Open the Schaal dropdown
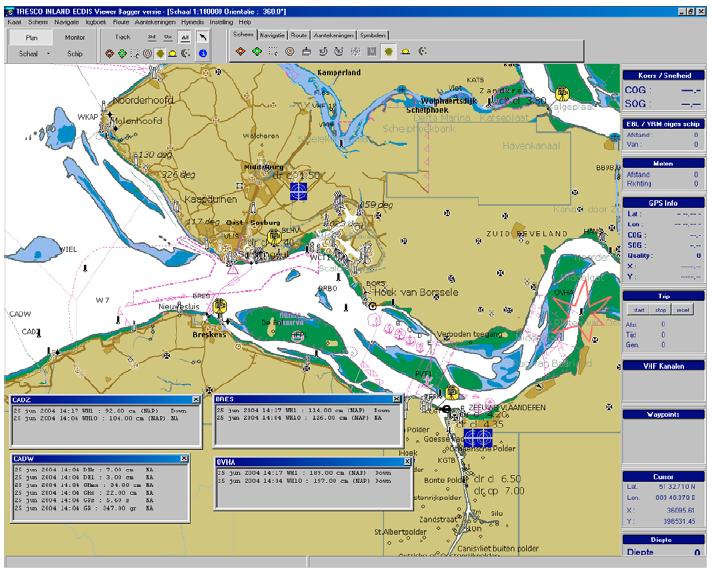Viewport: 712px width, 571px height. pyautogui.click(x=28, y=53)
